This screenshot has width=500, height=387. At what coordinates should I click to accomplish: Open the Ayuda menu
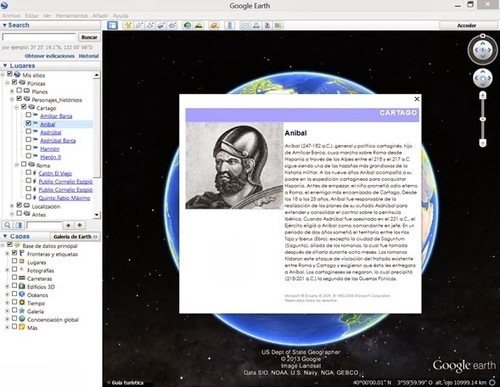120,16
